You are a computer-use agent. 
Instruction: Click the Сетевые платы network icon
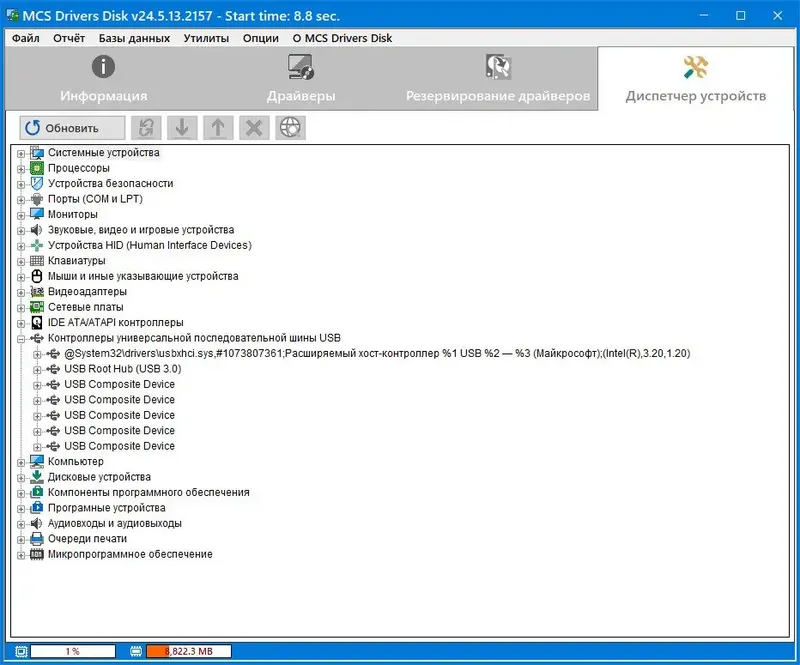point(37,307)
